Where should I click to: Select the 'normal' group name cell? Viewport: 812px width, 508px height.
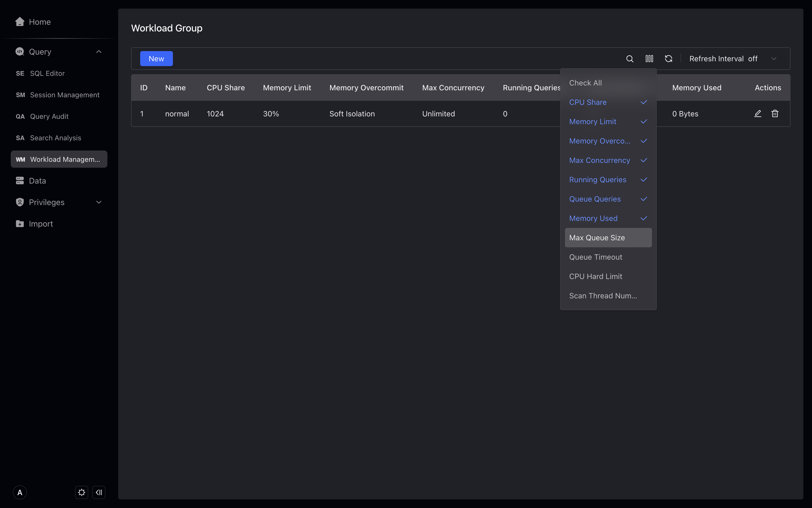click(177, 114)
